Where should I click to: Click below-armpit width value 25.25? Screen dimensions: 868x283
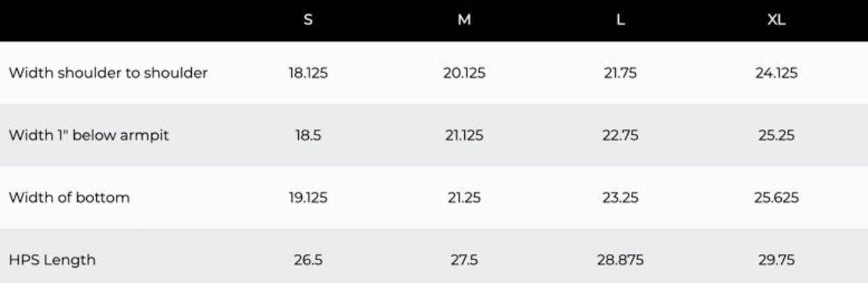[776, 135]
